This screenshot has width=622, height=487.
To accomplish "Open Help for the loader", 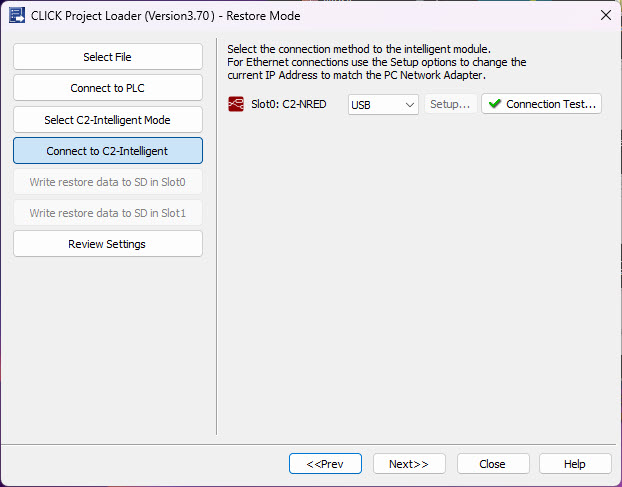I will pyautogui.click(x=575, y=464).
